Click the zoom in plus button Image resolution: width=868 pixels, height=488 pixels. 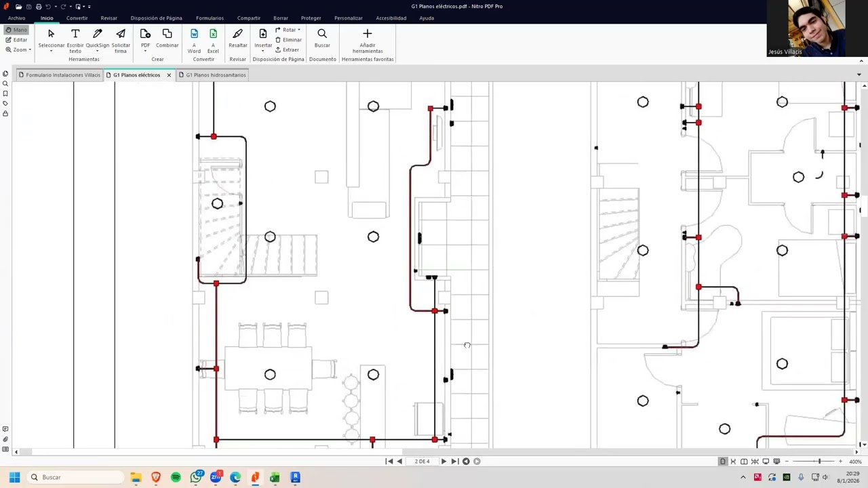coord(840,462)
